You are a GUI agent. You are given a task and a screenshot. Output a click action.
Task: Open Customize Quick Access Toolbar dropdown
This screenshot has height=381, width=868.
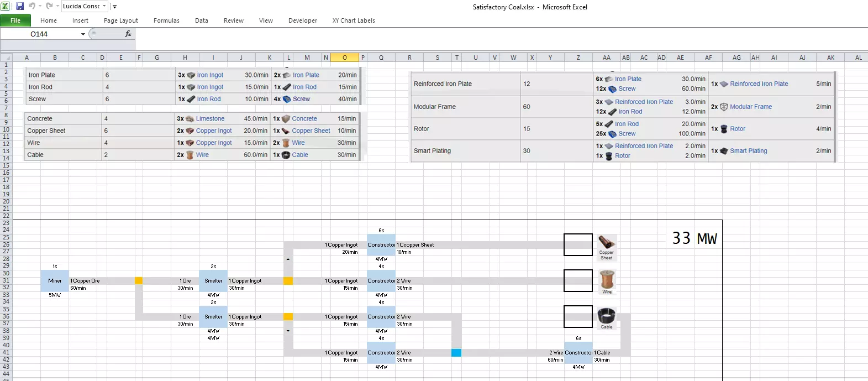tap(114, 7)
